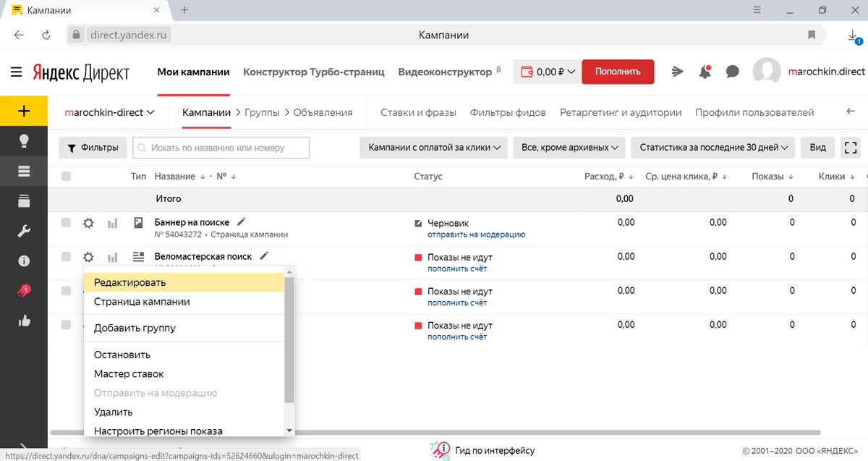Open Кампании с оплатой за клики dropdown

pos(433,148)
